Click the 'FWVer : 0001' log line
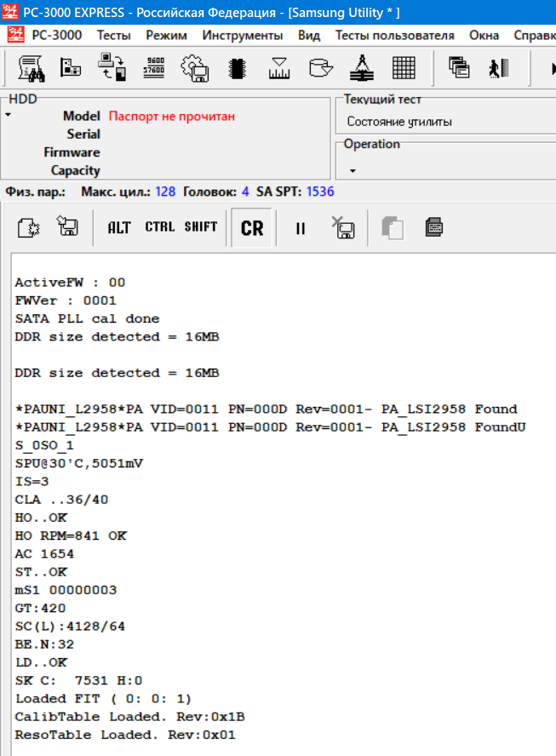556x756 pixels. click(66, 301)
